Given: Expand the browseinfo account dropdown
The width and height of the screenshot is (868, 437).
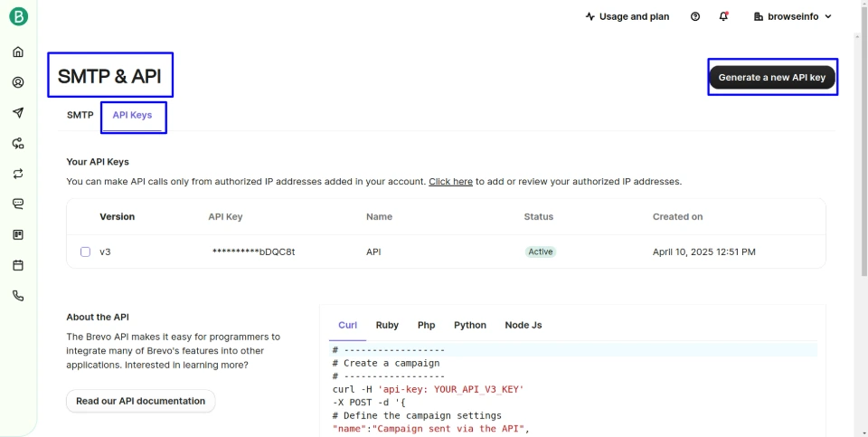Looking at the screenshot, I should [792, 16].
